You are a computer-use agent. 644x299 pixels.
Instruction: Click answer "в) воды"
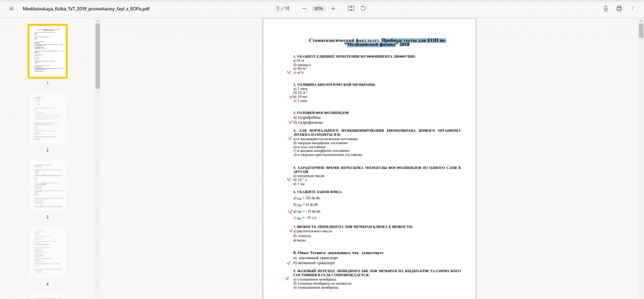tap(300, 240)
